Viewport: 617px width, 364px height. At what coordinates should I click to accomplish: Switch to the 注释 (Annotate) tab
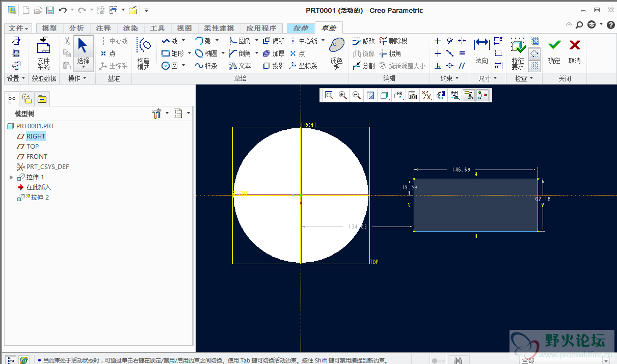point(103,29)
